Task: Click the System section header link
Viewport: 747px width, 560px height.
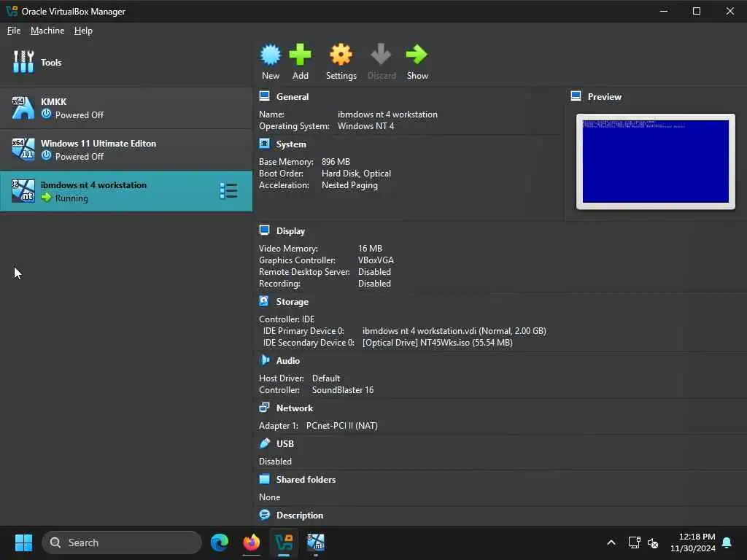Action: [x=291, y=144]
